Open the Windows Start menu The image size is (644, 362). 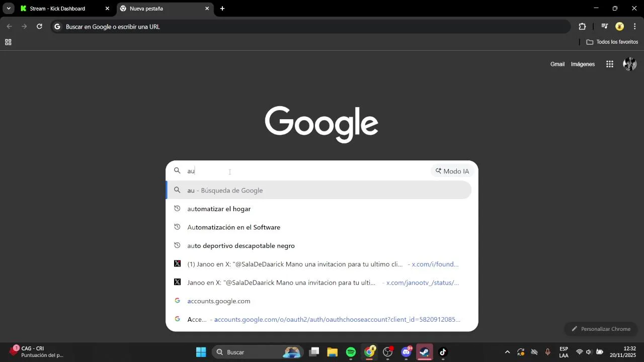point(201,352)
